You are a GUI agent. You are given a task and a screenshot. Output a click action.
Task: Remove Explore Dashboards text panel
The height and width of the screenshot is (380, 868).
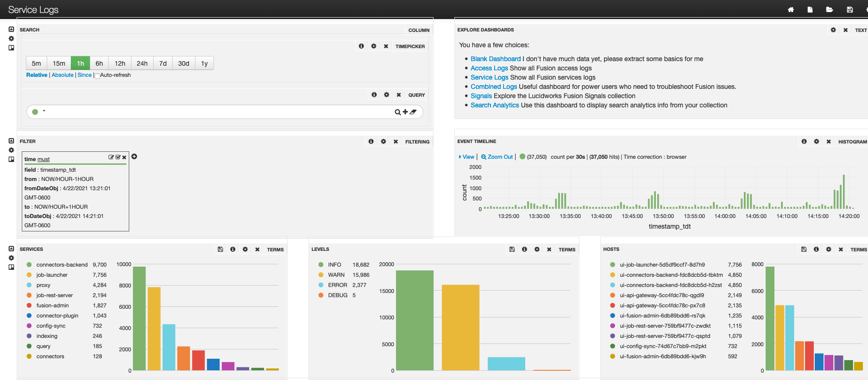845,30
